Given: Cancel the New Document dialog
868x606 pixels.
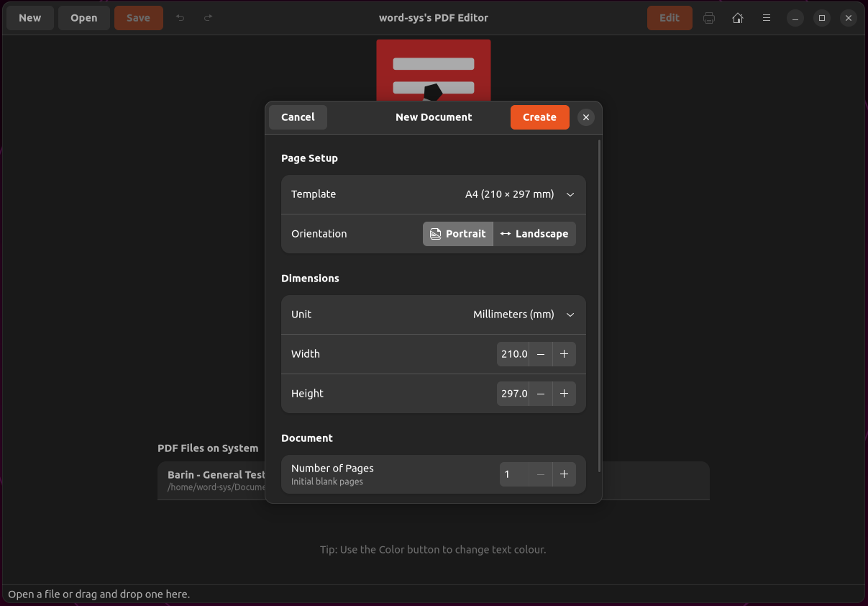Looking at the screenshot, I should [x=298, y=117].
